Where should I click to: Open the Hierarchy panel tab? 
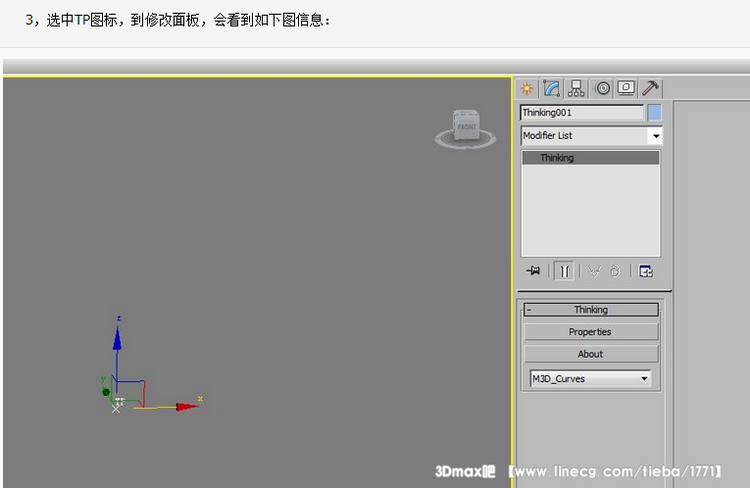coord(576,89)
